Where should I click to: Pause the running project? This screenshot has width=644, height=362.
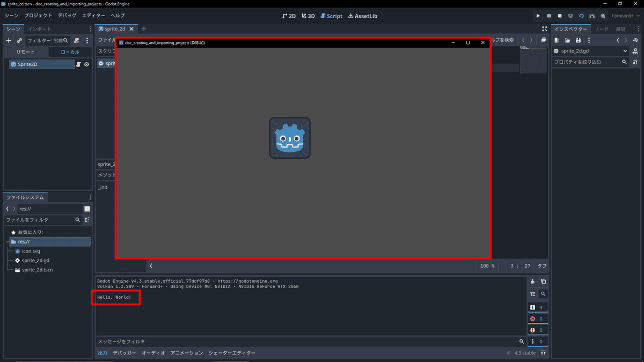[549, 16]
